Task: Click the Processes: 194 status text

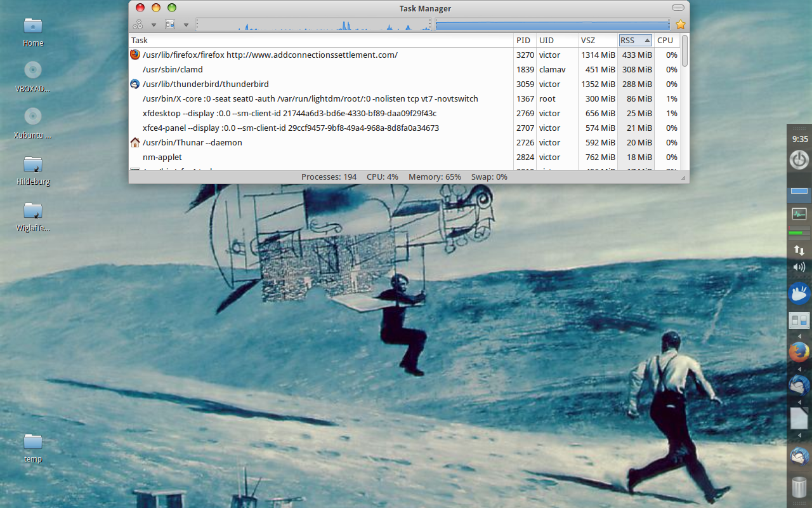Action: coord(329,177)
